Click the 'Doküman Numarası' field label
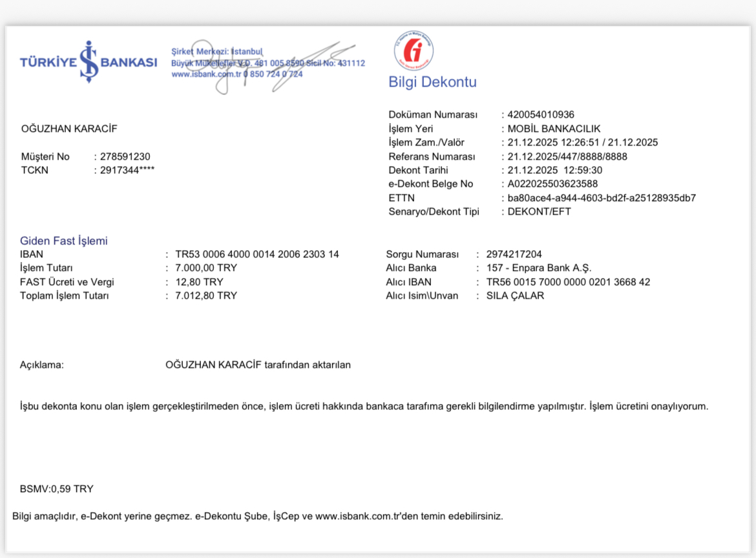756x558 pixels. tap(433, 115)
